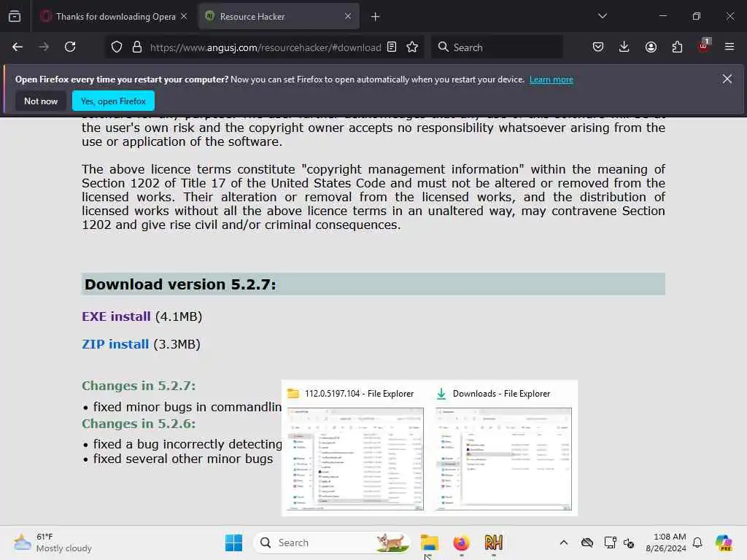The height and width of the screenshot is (560, 747).
Task: Click Firefox icon on the taskbar
Action: coord(461,542)
